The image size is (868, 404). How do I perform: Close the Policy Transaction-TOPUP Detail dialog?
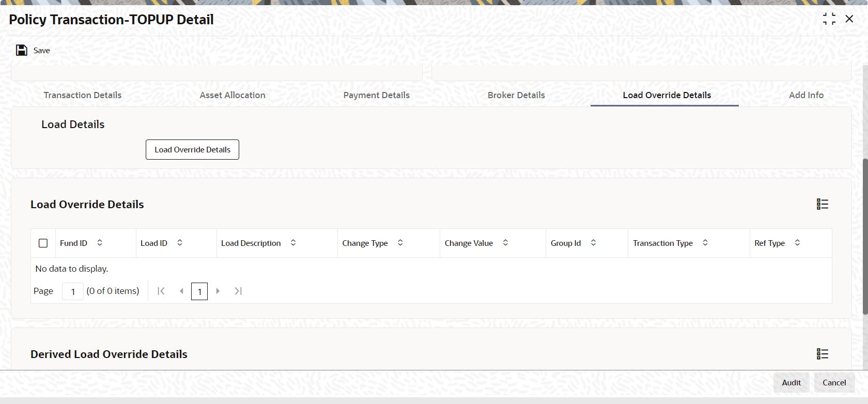(x=849, y=19)
